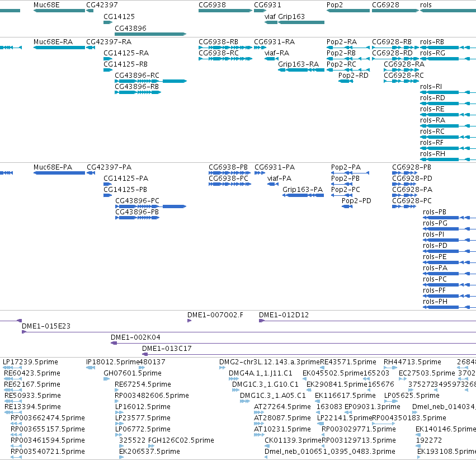Click the viaf-PA protein label

(x=279, y=178)
